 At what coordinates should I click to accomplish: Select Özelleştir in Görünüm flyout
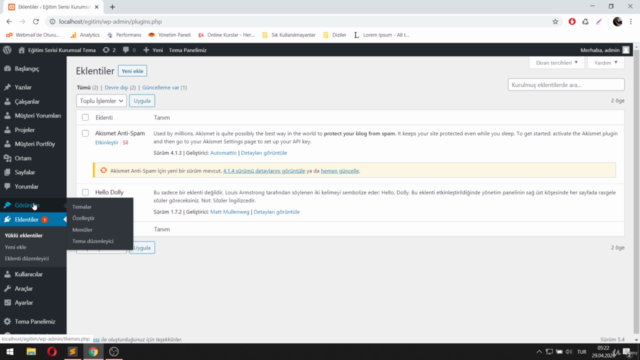pos(83,218)
